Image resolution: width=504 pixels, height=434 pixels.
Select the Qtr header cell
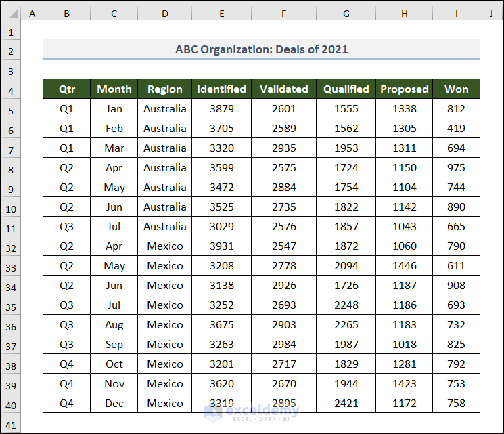[66, 89]
